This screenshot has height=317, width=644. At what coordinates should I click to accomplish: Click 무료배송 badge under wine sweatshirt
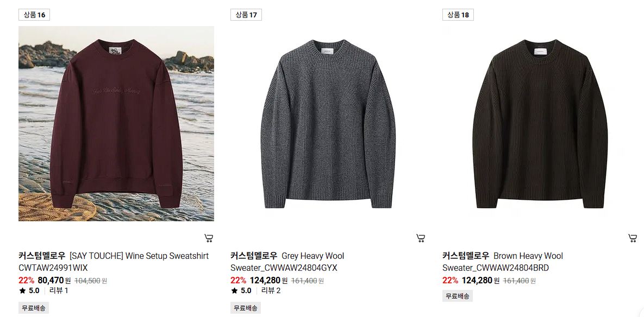click(34, 308)
